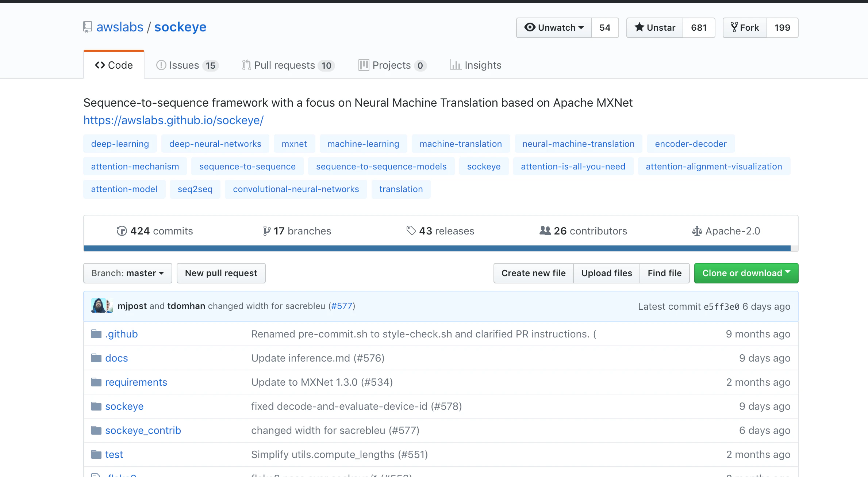Click the repository book icon

click(x=87, y=27)
